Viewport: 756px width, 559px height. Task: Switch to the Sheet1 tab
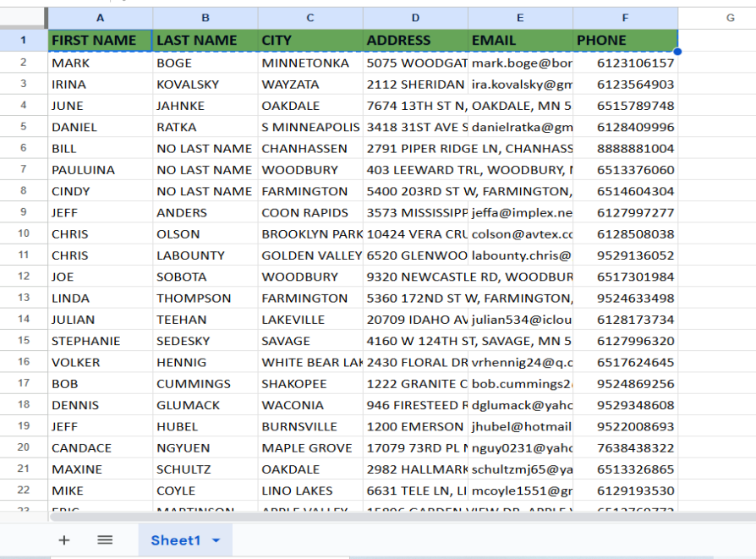(x=175, y=540)
